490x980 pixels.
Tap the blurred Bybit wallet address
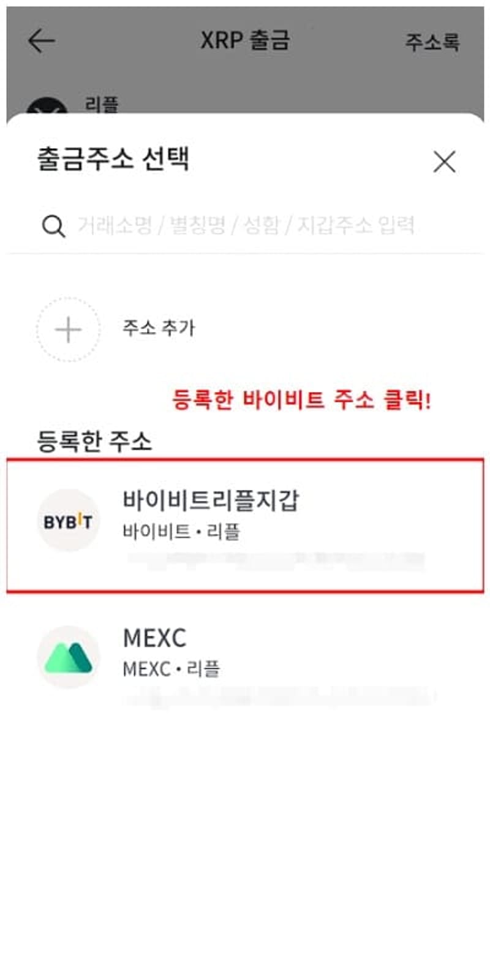point(276,559)
